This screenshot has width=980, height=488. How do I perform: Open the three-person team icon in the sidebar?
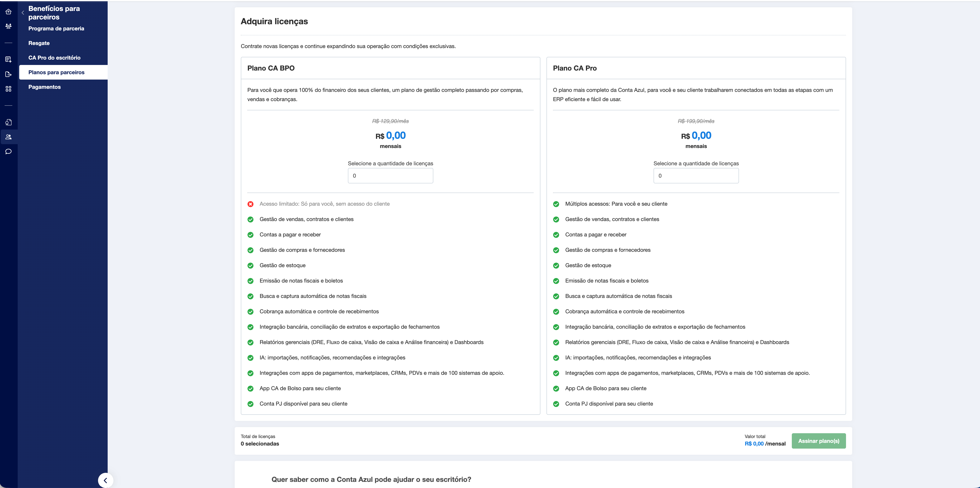8,26
